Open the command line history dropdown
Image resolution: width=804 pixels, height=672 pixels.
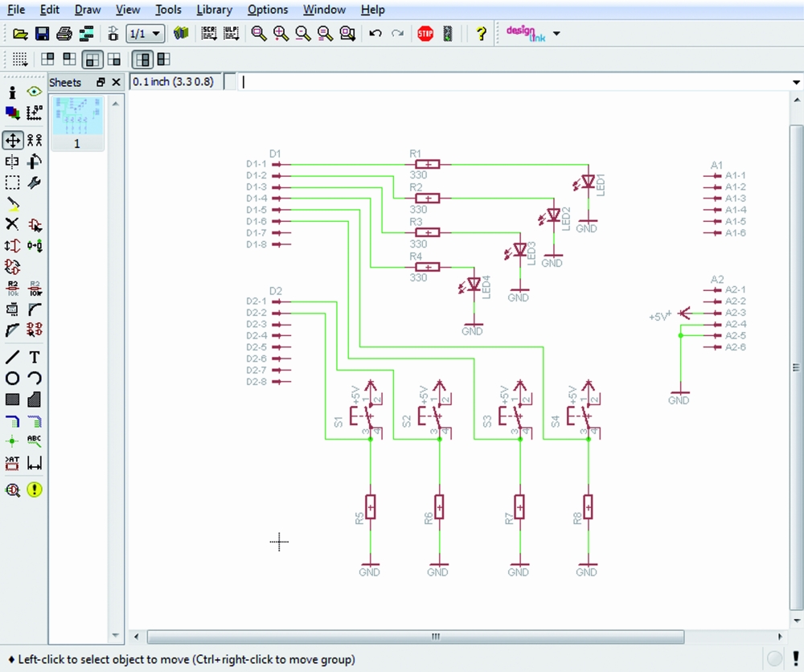(796, 82)
